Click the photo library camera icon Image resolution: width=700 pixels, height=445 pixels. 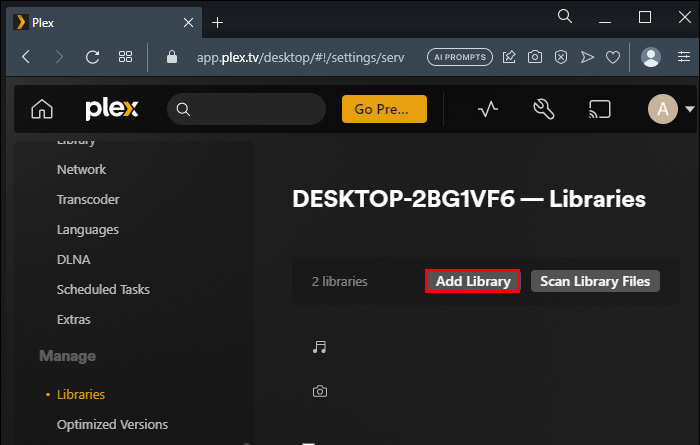point(320,391)
